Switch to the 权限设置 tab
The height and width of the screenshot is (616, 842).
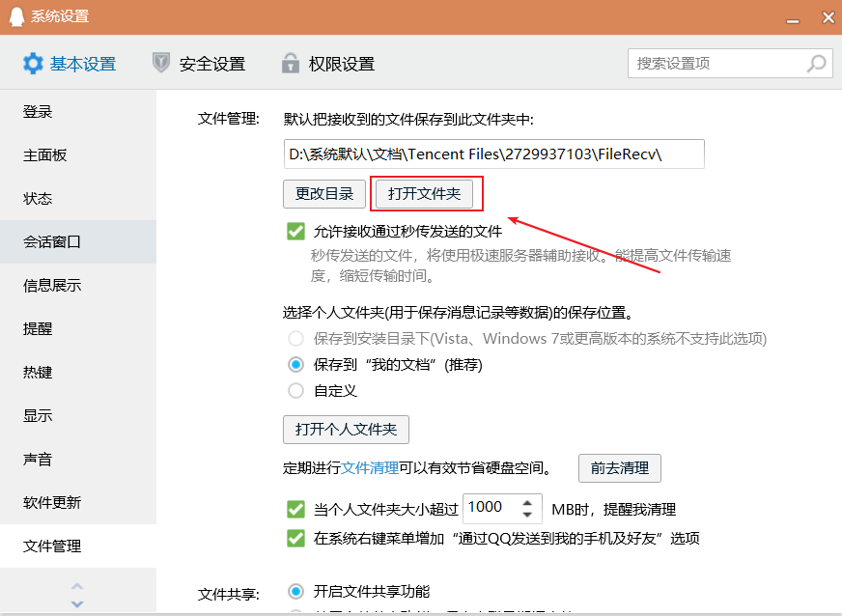(x=328, y=64)
